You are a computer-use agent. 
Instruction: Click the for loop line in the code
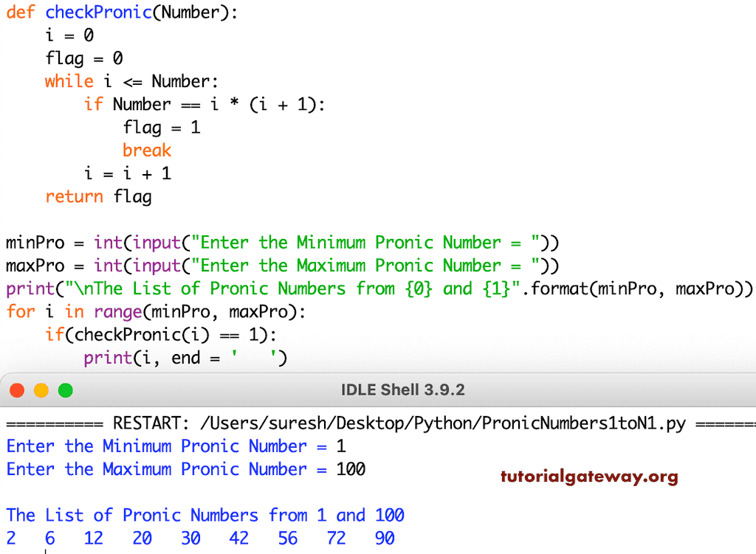111,311
